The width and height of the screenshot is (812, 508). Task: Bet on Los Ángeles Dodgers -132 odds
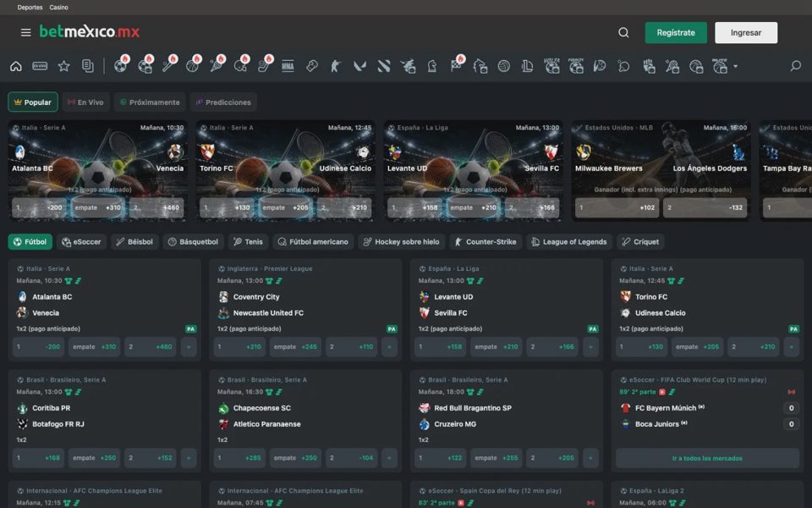pyautogui.click(x=705, y=207)
